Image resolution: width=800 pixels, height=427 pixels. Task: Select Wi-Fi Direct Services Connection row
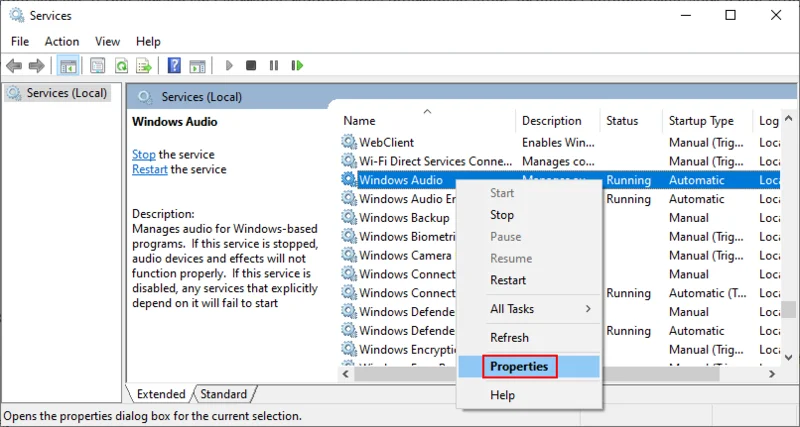(560, 161)
